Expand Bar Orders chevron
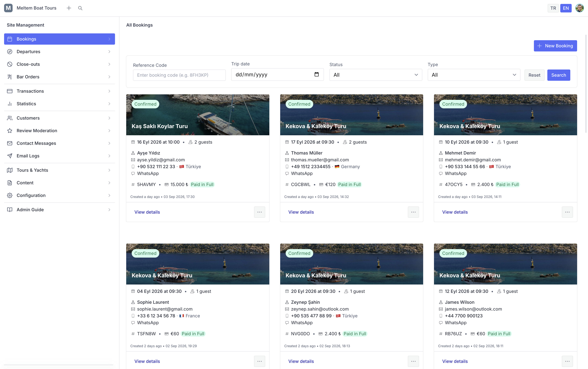This screenshot has height=369, width=588. 109,77
